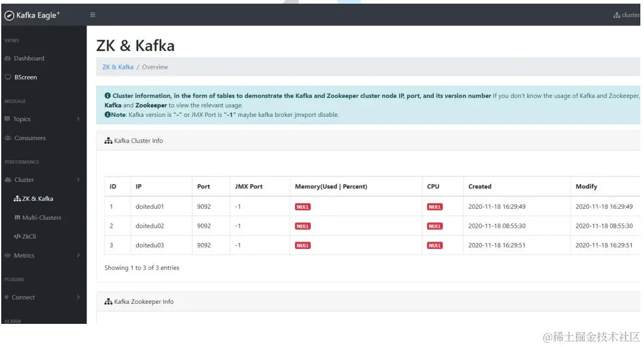Click port 9092 in doitedu01 row
644x347 pixels.
203,207
